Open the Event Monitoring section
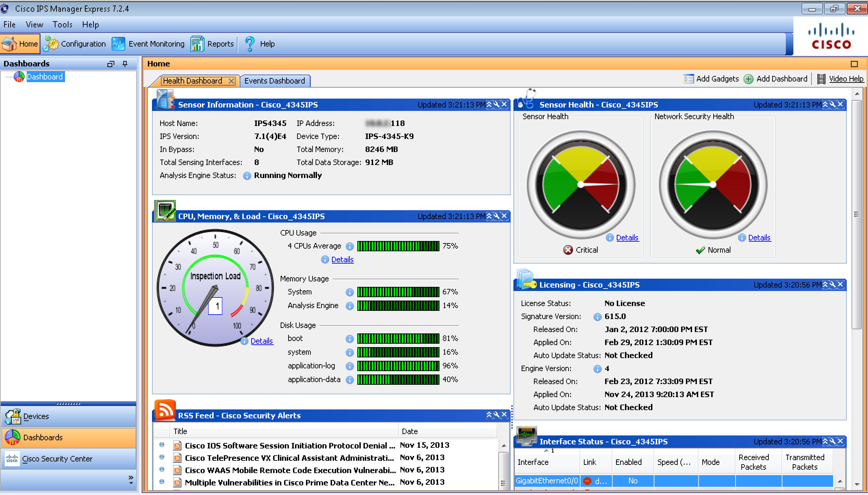The height and width of the screenshot is (495, 868). click(148, 44)
